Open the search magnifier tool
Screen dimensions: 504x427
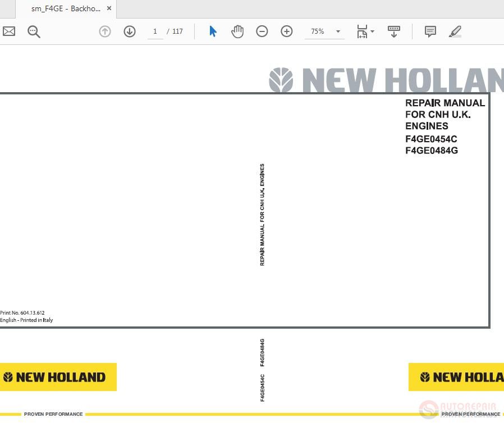[34, 31]
